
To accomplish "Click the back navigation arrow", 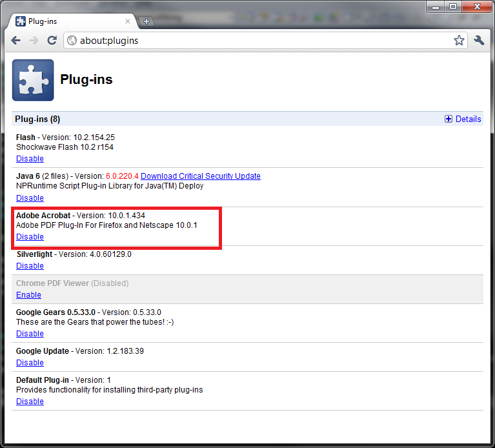I will (x=16, y=41).
